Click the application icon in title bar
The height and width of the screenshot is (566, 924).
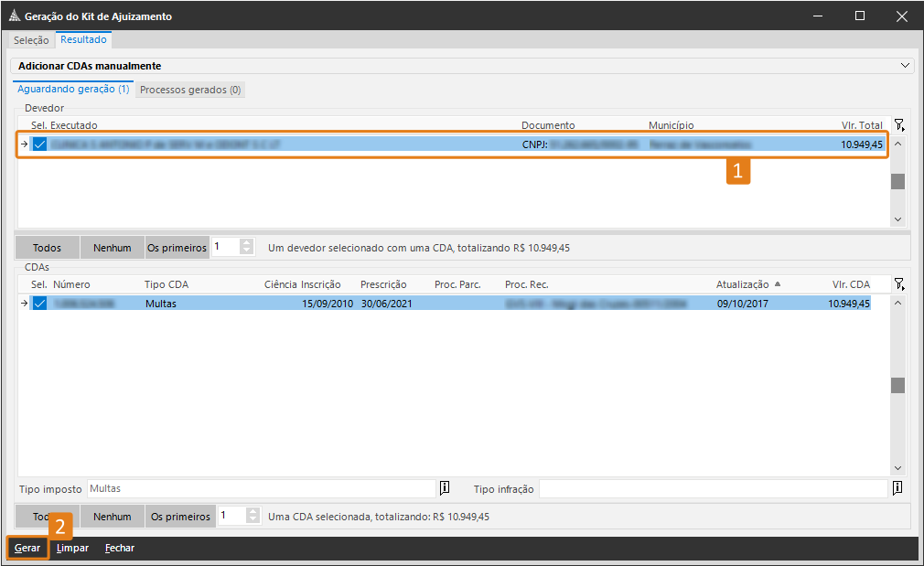pos(13,16)
